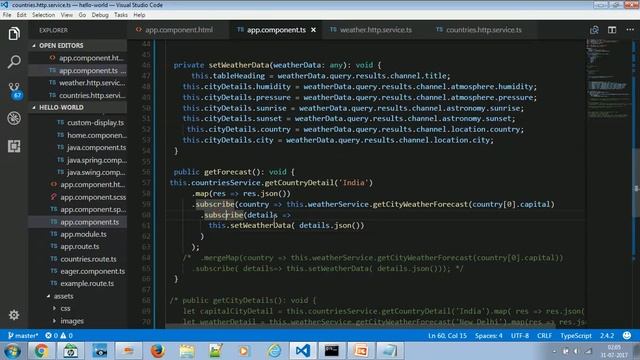
Task: Click errors and warnings count in status bar
Action: point(59,336)
